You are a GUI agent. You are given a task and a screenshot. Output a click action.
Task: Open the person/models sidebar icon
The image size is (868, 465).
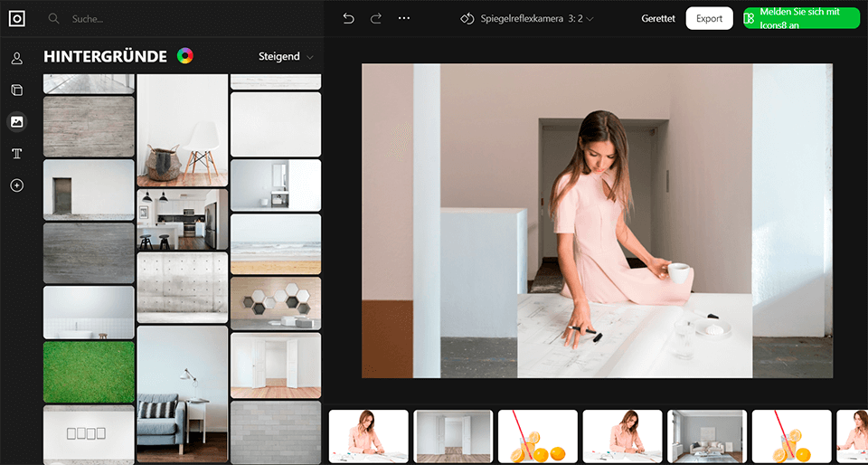[16, 59]
